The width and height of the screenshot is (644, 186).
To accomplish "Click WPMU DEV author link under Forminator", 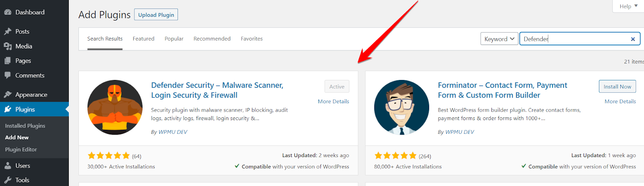I will (x=460, y=132).
